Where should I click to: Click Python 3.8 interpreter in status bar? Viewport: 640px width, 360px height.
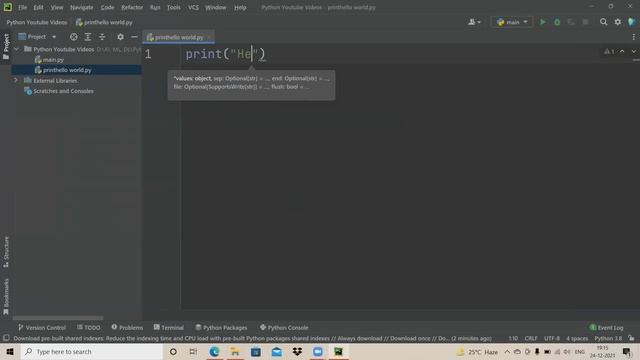[608, 338]
